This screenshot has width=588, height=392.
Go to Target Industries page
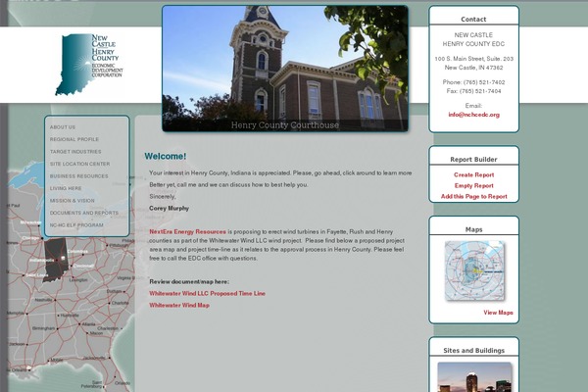75,152
